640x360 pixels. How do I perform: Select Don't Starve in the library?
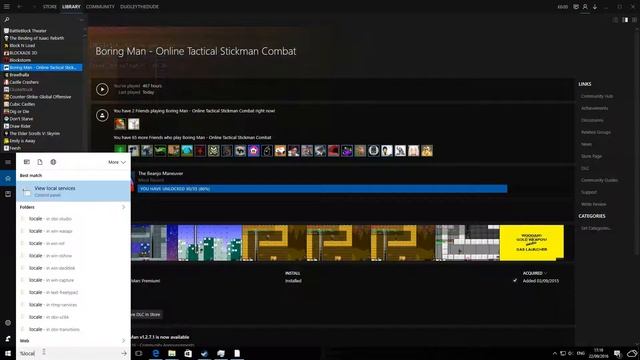21,119
